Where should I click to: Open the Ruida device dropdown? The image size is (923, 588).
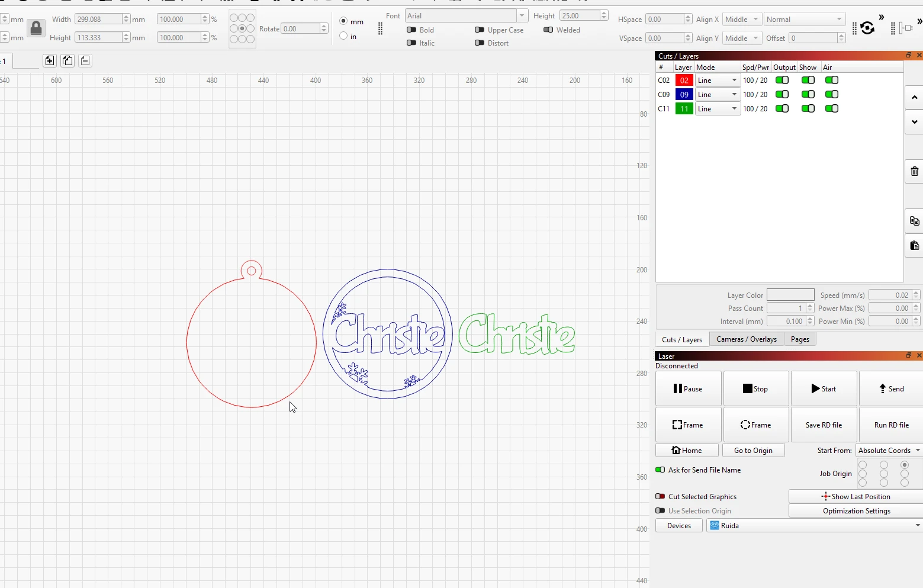(x=815, y=525)
